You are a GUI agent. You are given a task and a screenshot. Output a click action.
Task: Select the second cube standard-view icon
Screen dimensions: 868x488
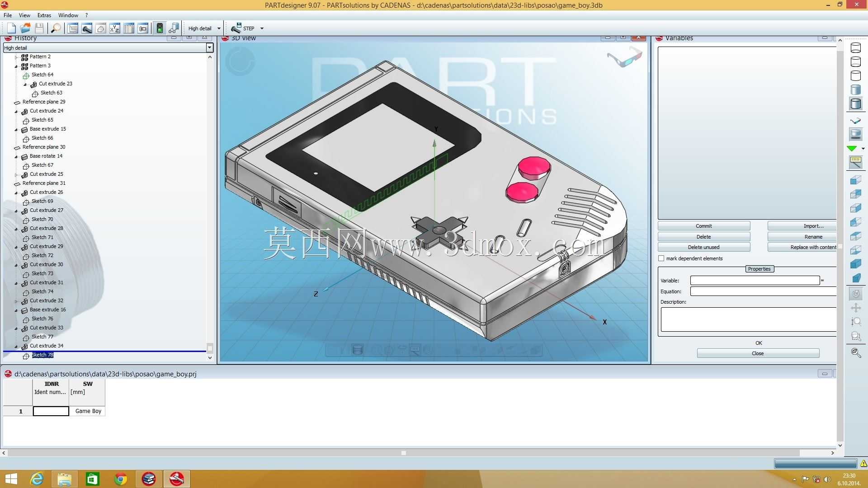point(856,194)
